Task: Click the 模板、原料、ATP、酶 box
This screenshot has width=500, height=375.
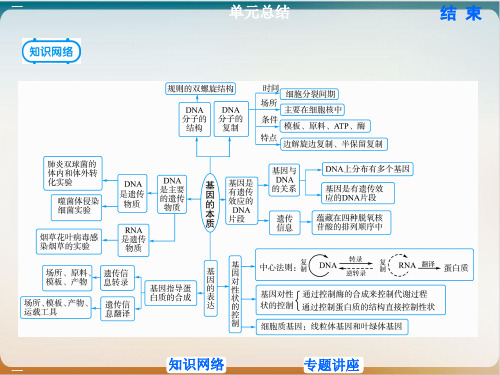Action: [x=325, y=126]
